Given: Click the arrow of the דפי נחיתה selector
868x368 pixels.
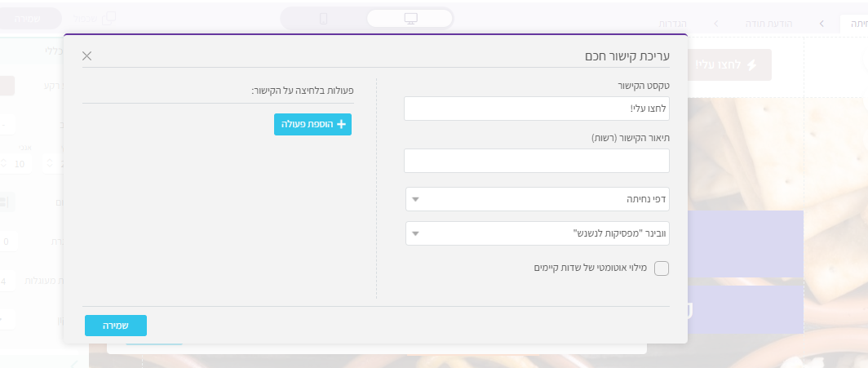Looking at the screenshot, I should [415, 199].
